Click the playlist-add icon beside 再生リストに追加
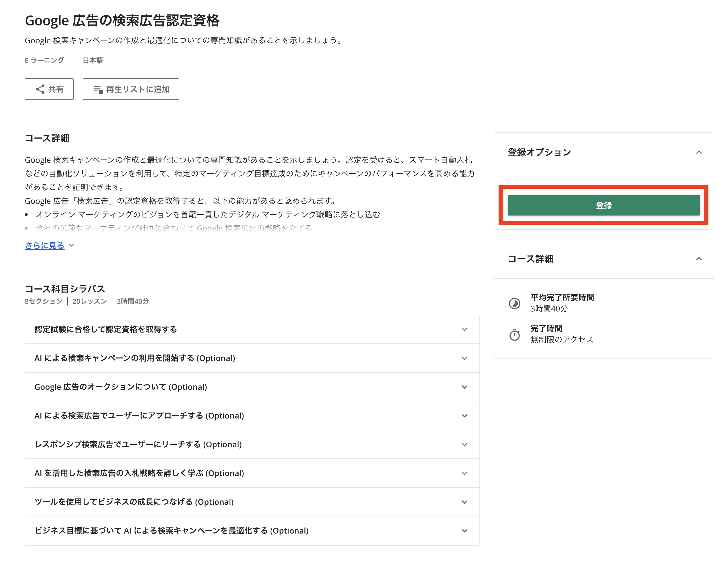 (98, 89)
